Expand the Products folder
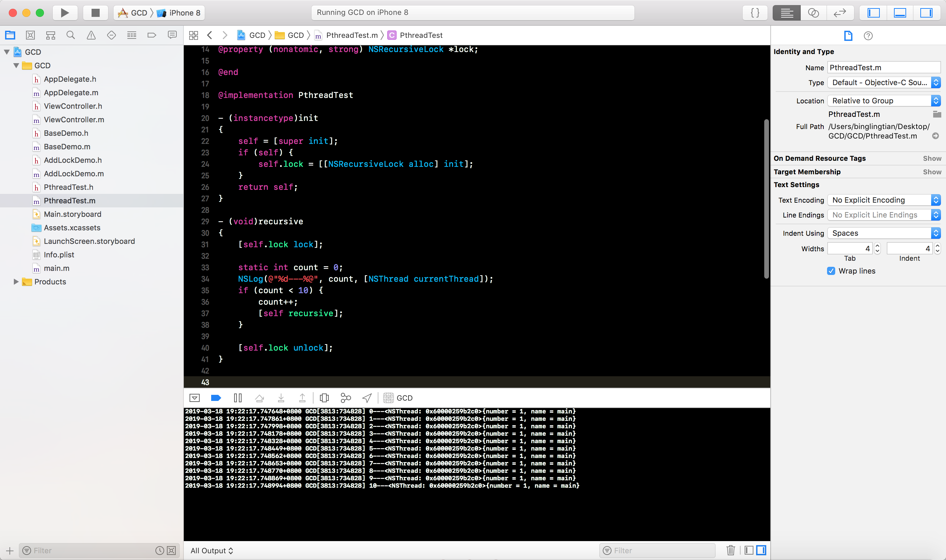 pos(16,281)
